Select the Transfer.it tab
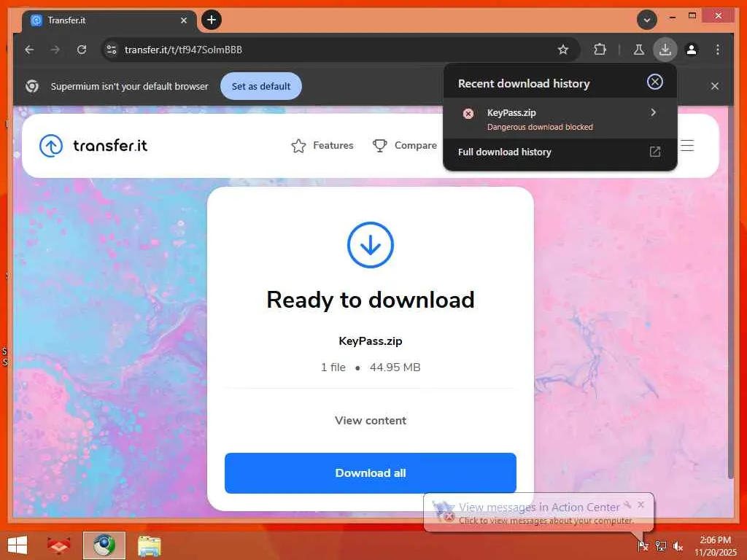 coord(109,21)
